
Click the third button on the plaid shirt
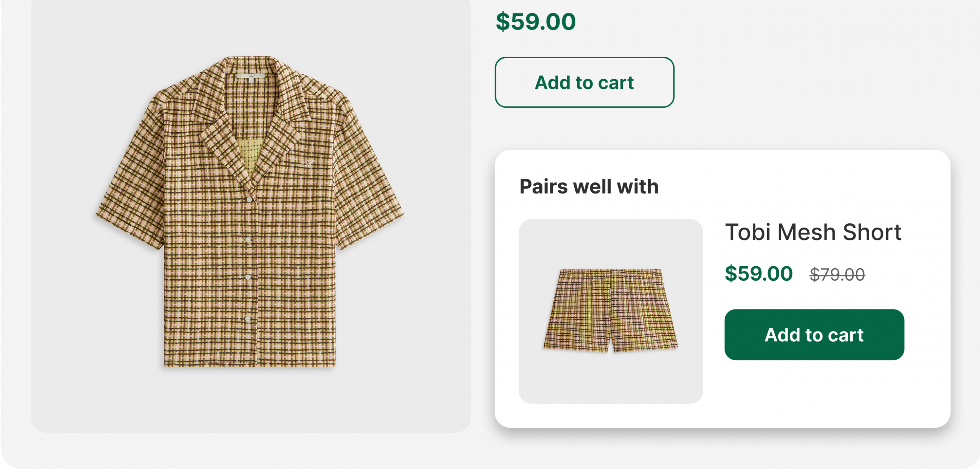[x=248, y=277]
